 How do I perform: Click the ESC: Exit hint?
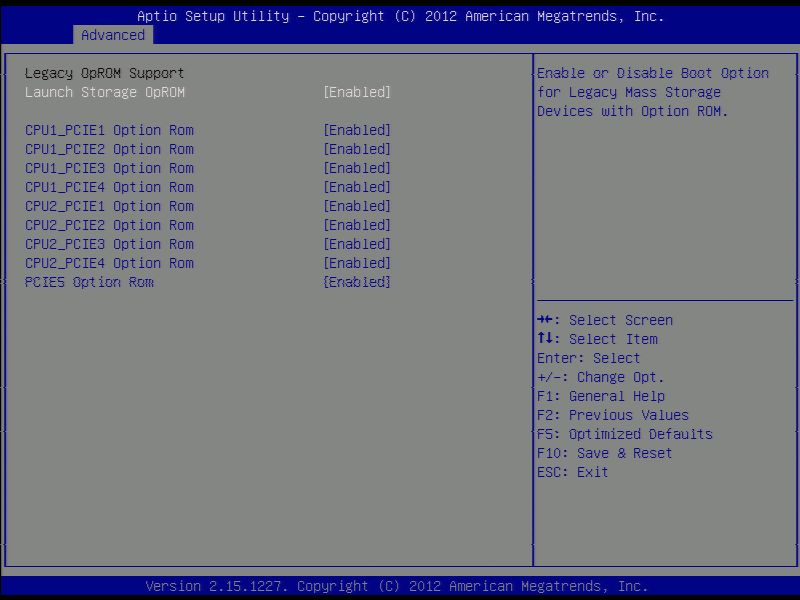[x=572, y=472]
